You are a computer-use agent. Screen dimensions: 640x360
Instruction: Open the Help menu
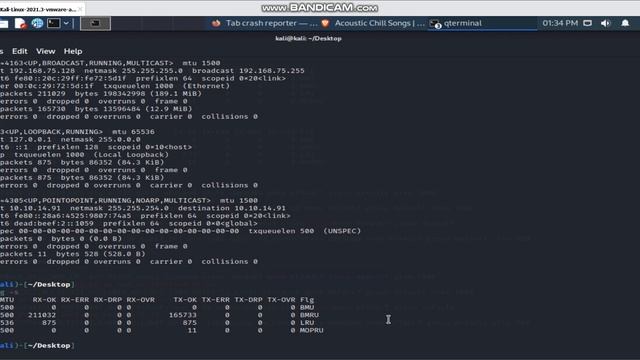(x=73, y=51)
